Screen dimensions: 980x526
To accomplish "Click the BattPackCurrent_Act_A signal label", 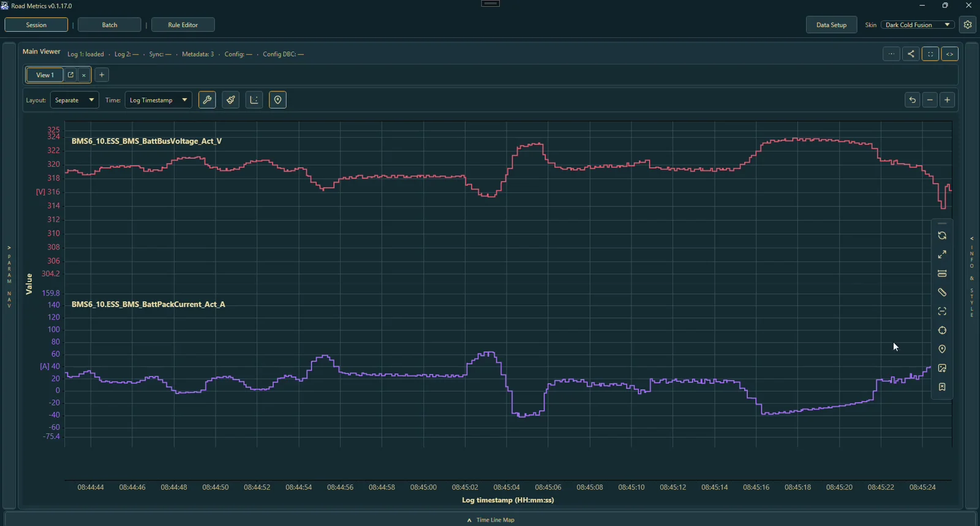I will click(148, 304).
